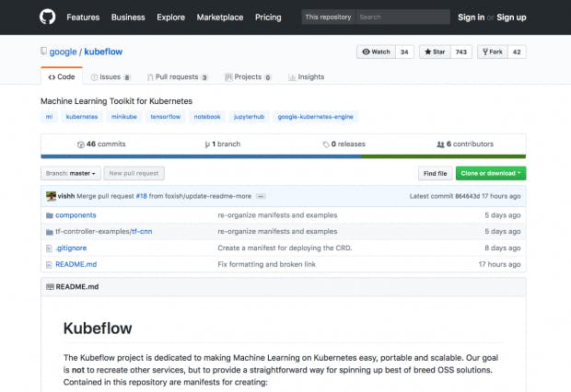View the 0 releases page
Screen dimensions: 571x392
pos(344,144)
